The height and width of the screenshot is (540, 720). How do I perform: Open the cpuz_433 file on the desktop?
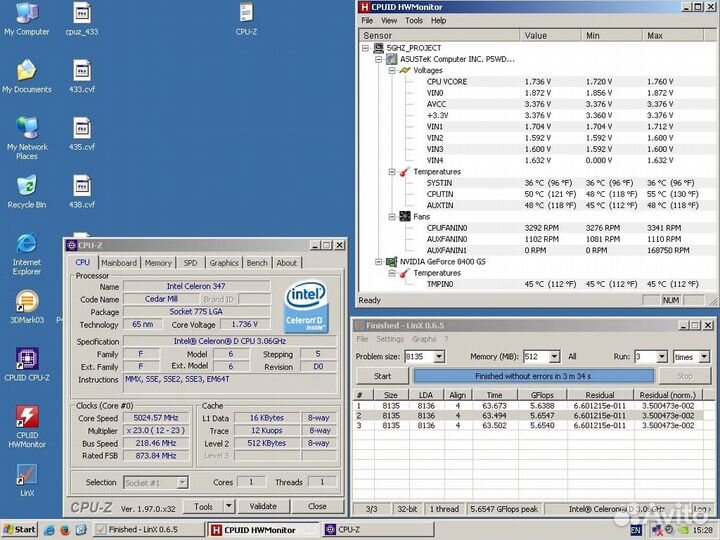[81, 13]
